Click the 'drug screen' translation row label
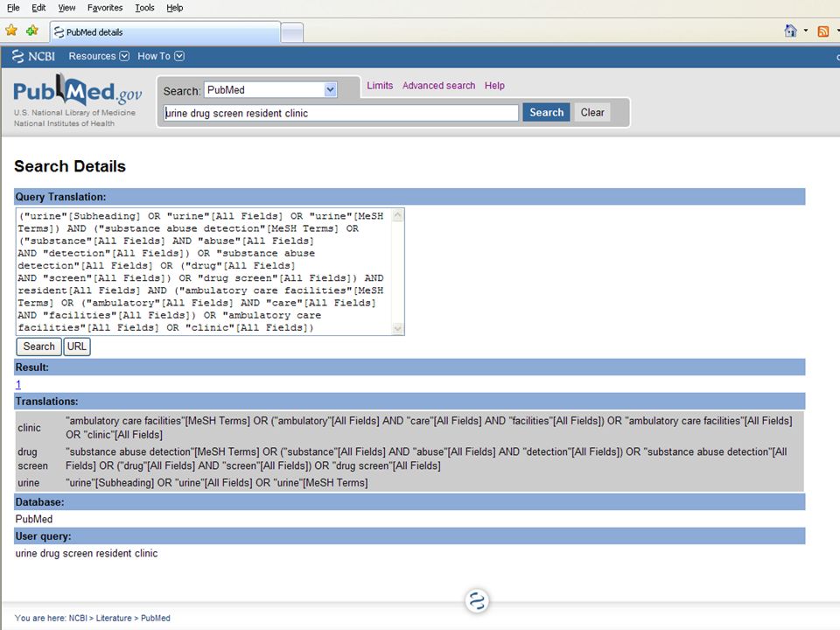 point(32,458)
